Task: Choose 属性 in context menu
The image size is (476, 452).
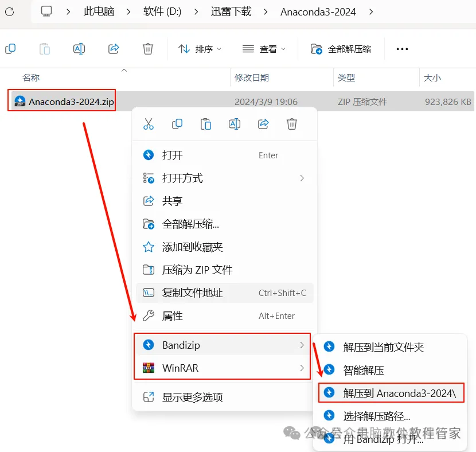Action: click(x=225, y=315)
